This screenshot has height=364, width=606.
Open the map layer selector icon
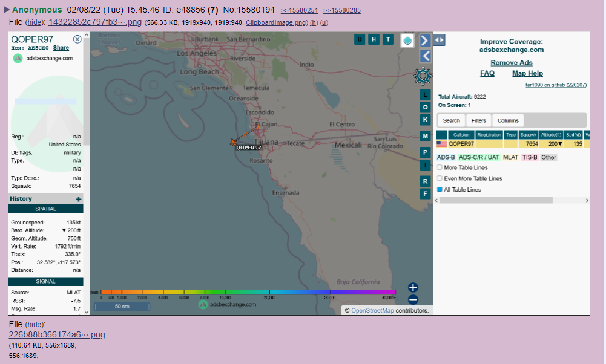coord(407,41)
